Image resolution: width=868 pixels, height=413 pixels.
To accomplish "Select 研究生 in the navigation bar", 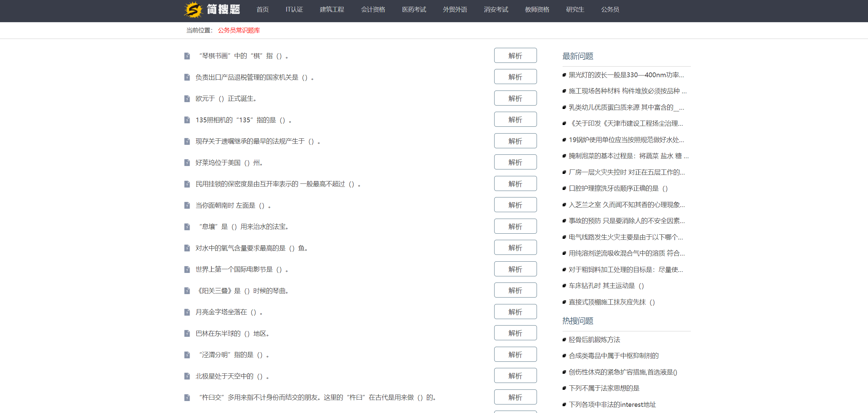I will tap(575, 10).
